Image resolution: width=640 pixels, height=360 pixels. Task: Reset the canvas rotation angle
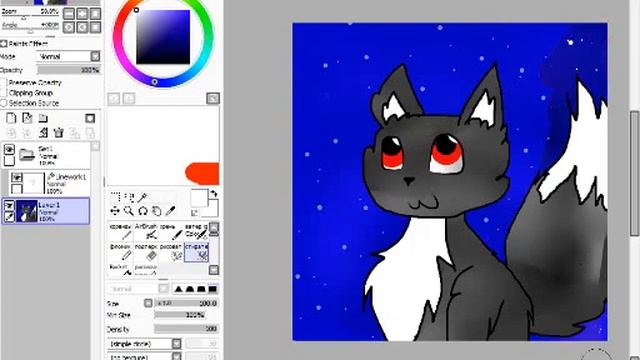(95, 27)
